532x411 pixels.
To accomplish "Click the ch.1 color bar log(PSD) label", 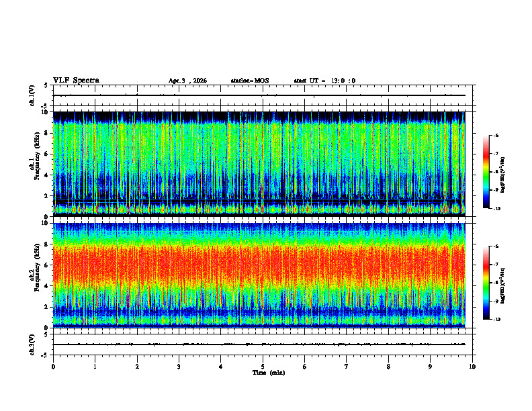I will tap(503, 175).
